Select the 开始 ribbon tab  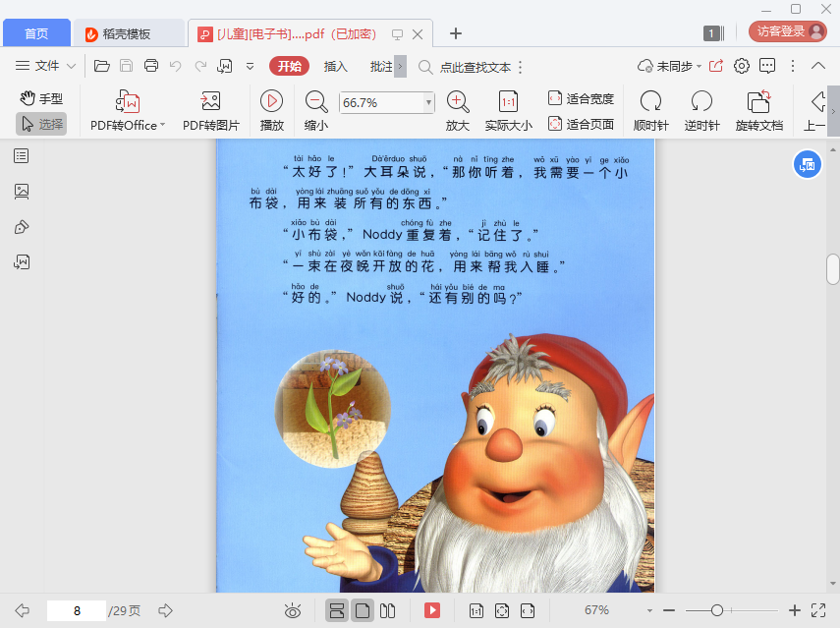[289, 67]
